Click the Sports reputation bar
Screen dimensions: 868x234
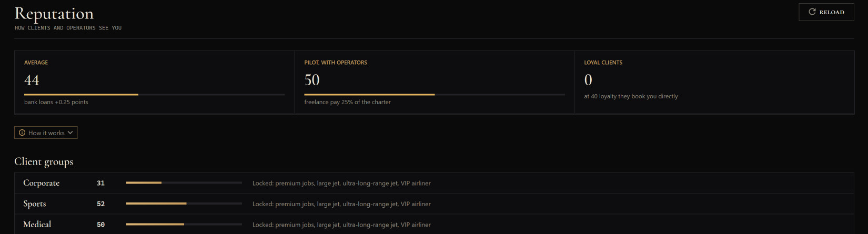[x=184, y=204]
